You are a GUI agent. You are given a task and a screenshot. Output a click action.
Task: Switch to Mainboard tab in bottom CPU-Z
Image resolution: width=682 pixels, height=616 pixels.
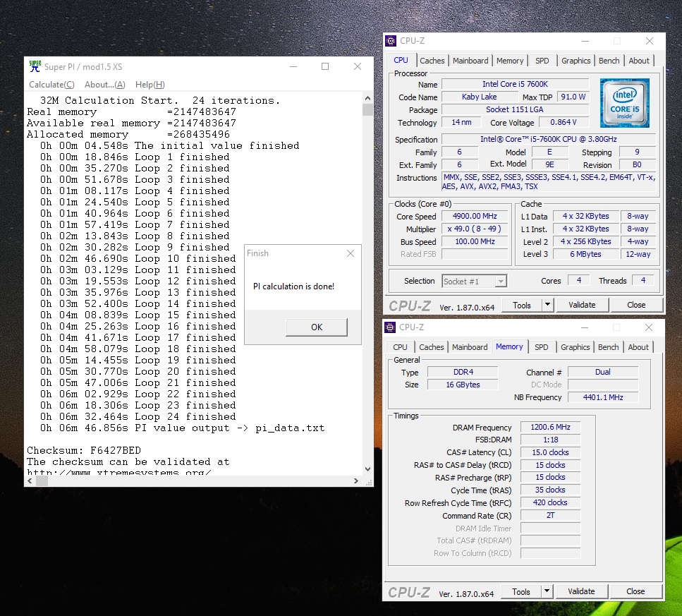(x=470, y=346)
